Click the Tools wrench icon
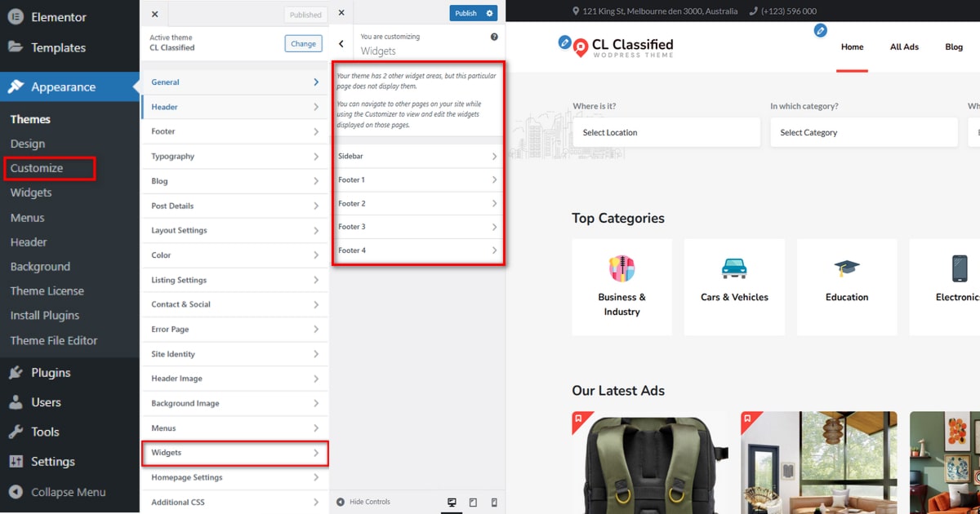980x514 pixels. tap(16, 432)
